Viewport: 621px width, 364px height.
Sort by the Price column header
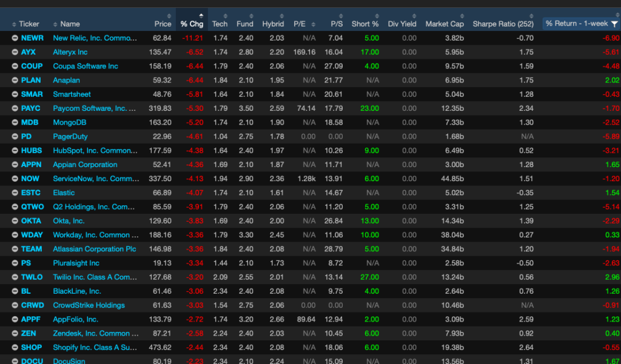[x=163, y=24]
